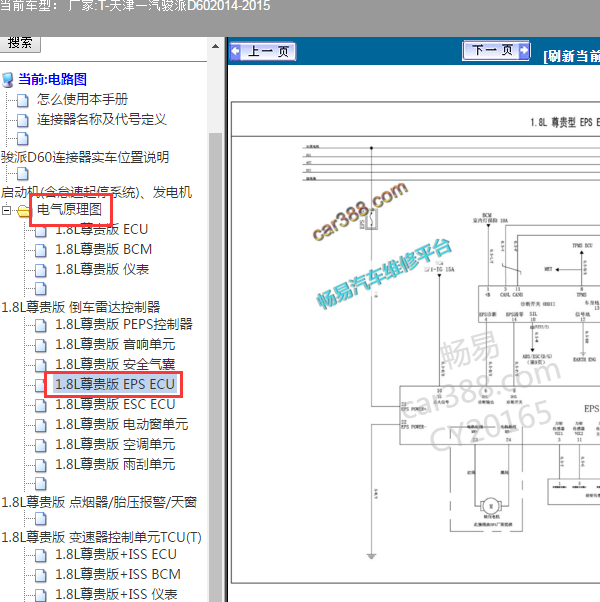The width and height of the screenshot is (600, 602).
Task: Click page icon of ESC ECU entry
Action: [41, 405]
